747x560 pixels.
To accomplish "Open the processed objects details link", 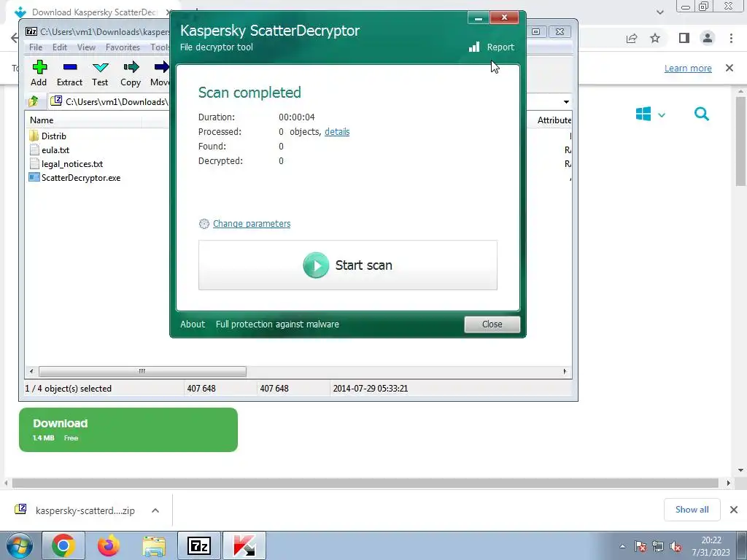I will pyautogui.click(x=337, y=132).
